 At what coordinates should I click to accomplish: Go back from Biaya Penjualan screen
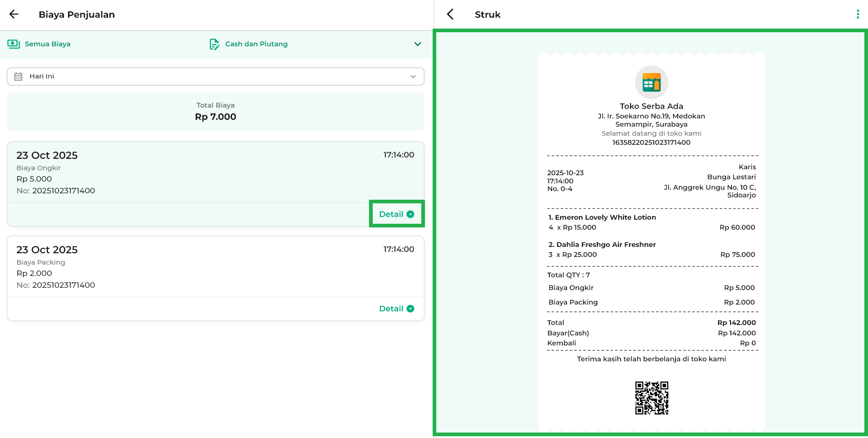[x=14, y=14]
